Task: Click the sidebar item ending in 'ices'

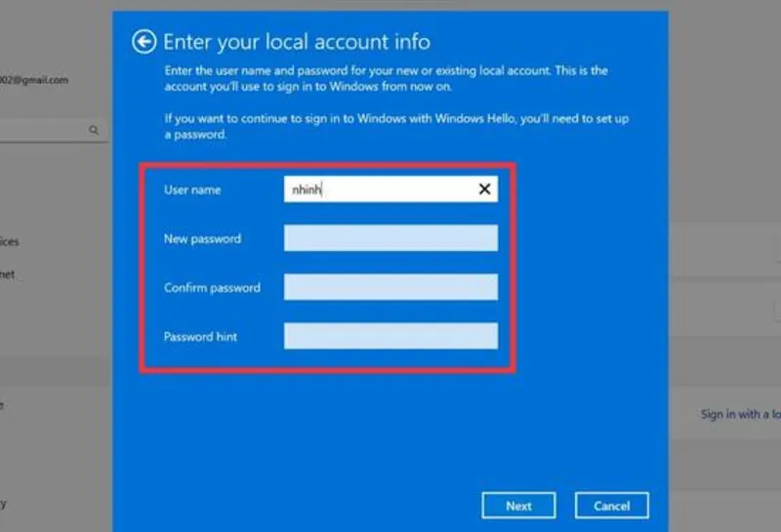Action: (x=9, y=241)
